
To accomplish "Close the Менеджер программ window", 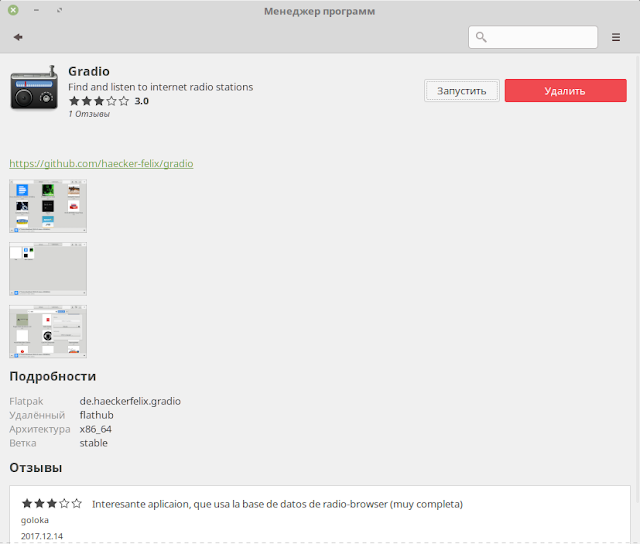I will pyautogui.click(x=13, y=10).
